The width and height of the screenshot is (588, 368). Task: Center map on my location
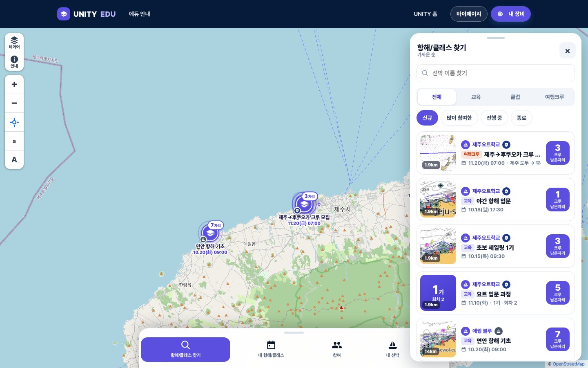coord(14,122)
